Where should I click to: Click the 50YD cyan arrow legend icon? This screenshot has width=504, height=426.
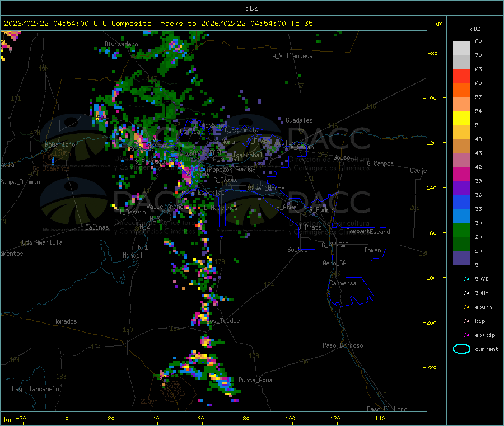click(461, 279)
